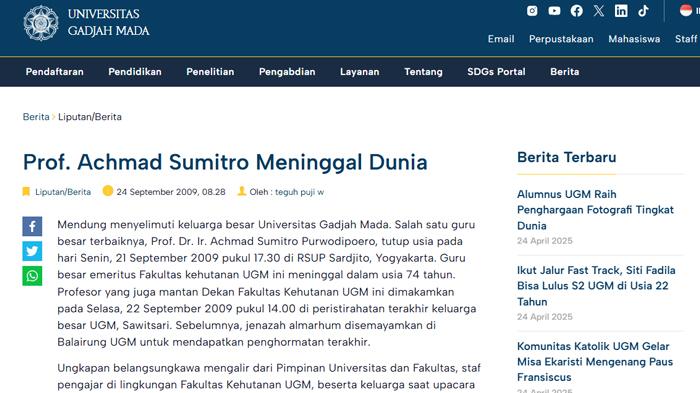Click the author person icon
Screen dimensions: 700x393
[242, 191]
